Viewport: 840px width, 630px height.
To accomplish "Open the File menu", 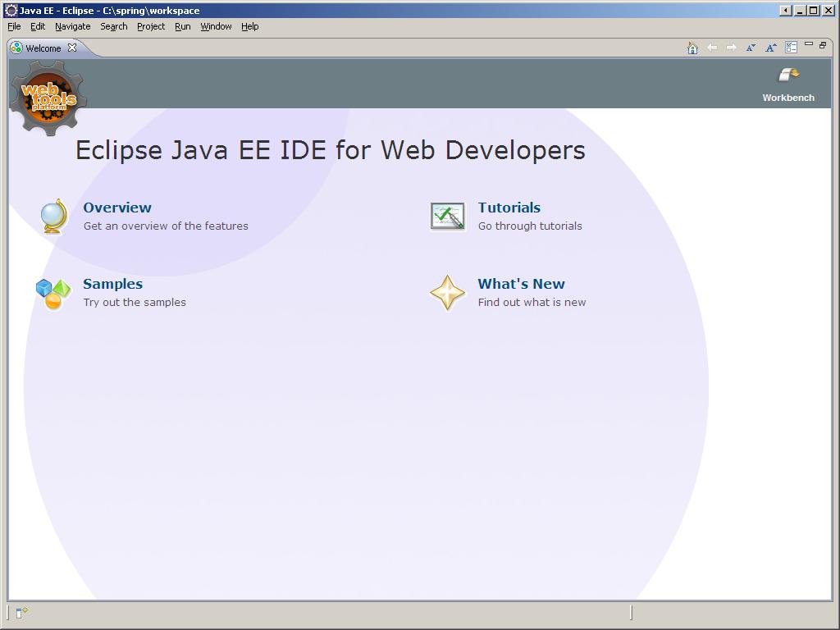I will (x=14, y=26).
